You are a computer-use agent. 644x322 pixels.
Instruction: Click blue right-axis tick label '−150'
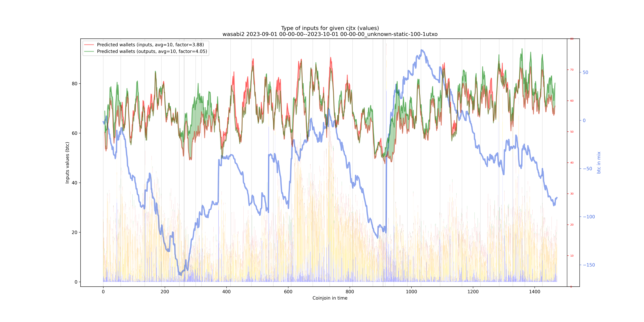point(589,265)
